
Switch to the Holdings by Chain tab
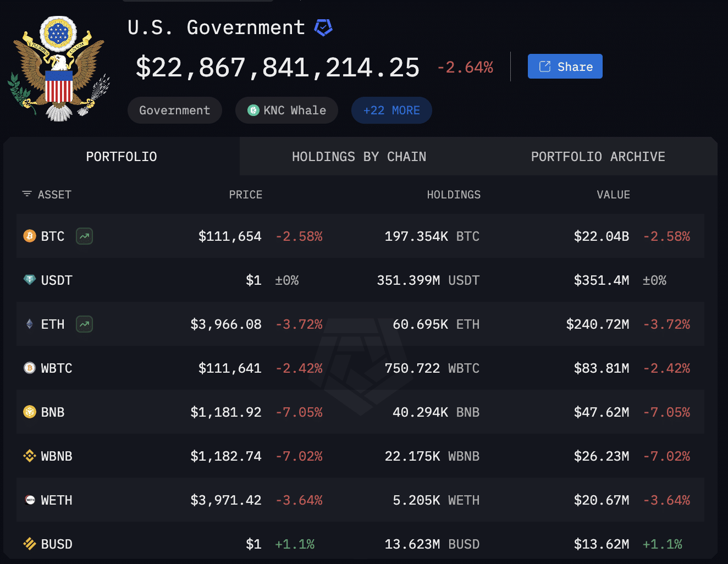coord(359,156)
